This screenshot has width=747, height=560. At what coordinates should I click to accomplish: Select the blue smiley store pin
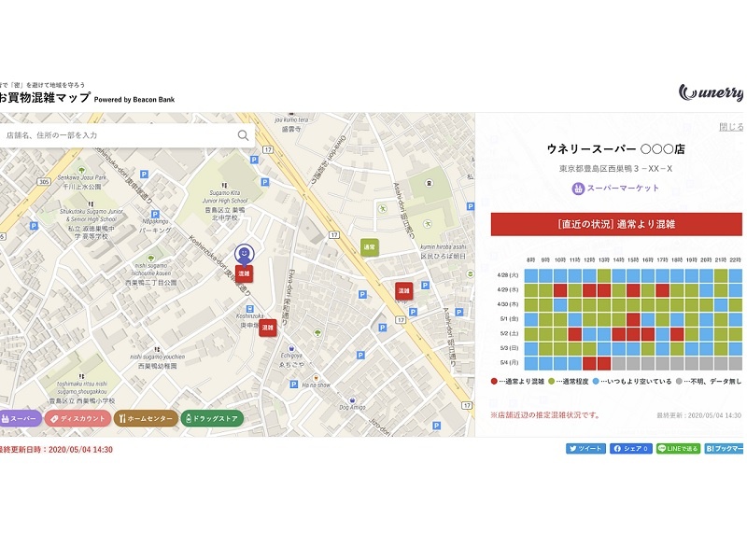coord(244,253)
